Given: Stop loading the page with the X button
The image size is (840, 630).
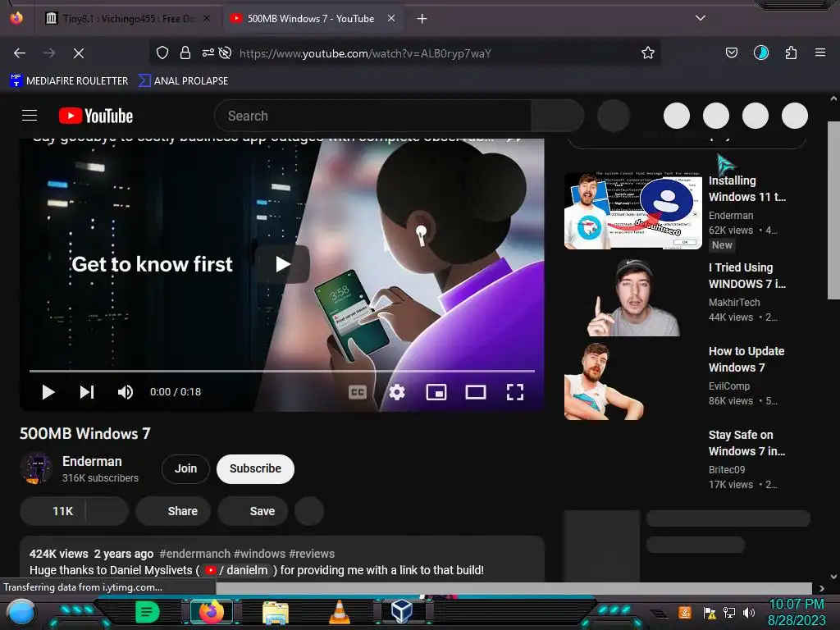Looking at the screenshot, I should [x=78, y=53].
